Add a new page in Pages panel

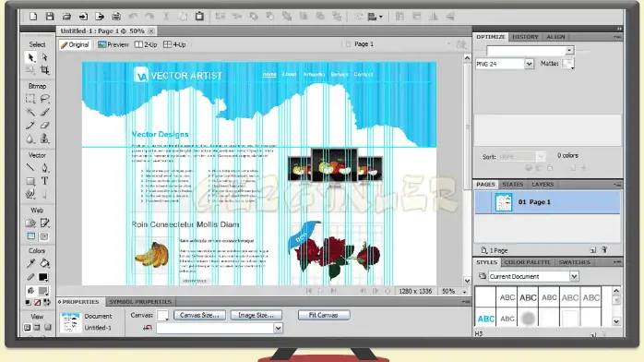click(x=593, y=250)
